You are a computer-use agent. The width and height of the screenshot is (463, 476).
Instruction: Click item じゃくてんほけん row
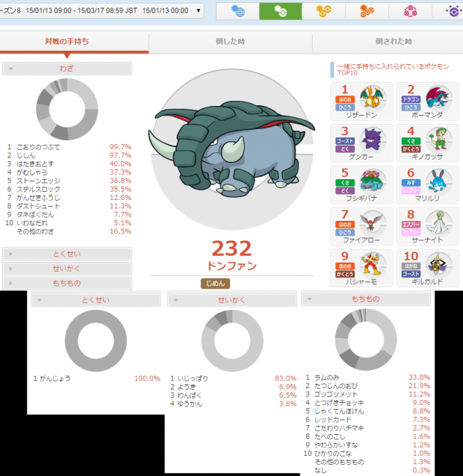coord(367,411)
